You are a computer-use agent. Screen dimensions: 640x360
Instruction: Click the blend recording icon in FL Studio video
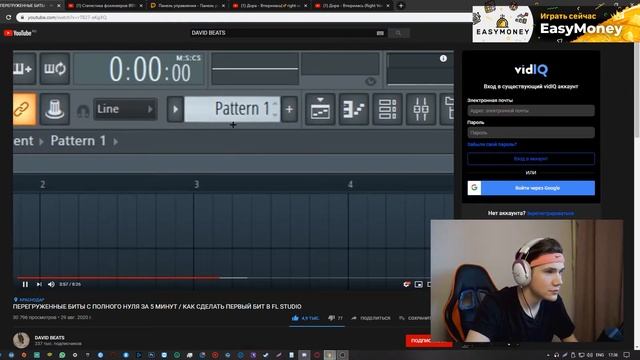[23, 68]
